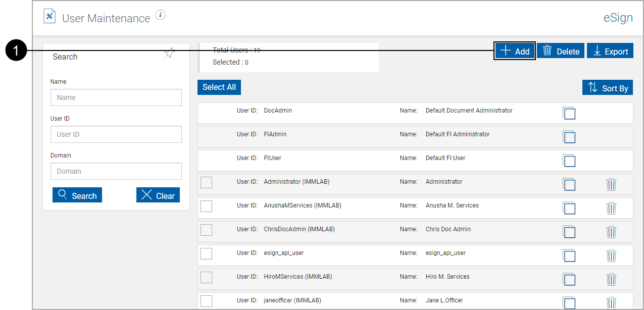Select the HiroMServices (IMMLAB) checkbox

(206, 277)
